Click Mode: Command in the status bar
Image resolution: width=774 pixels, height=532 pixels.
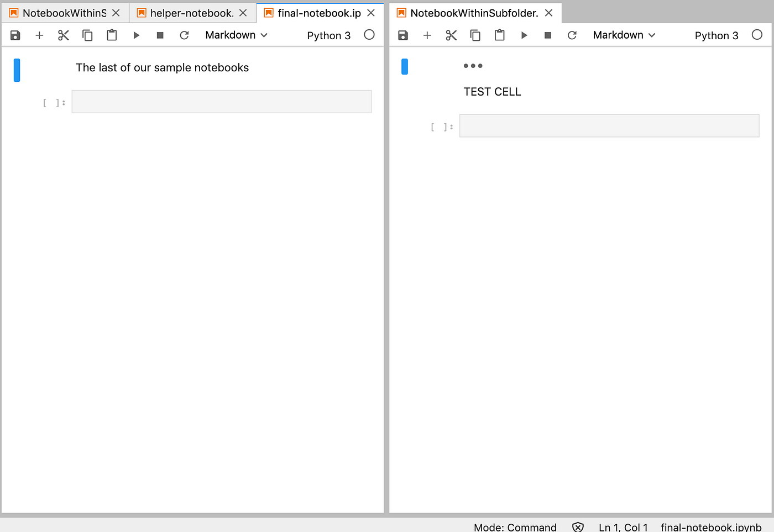515,526
